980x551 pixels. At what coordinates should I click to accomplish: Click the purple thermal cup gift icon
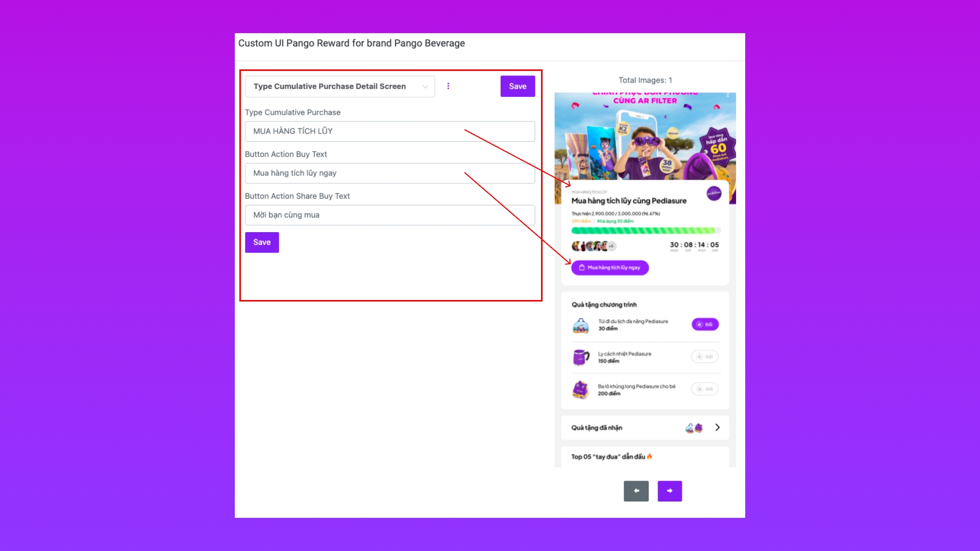click(x=581, y=357)
